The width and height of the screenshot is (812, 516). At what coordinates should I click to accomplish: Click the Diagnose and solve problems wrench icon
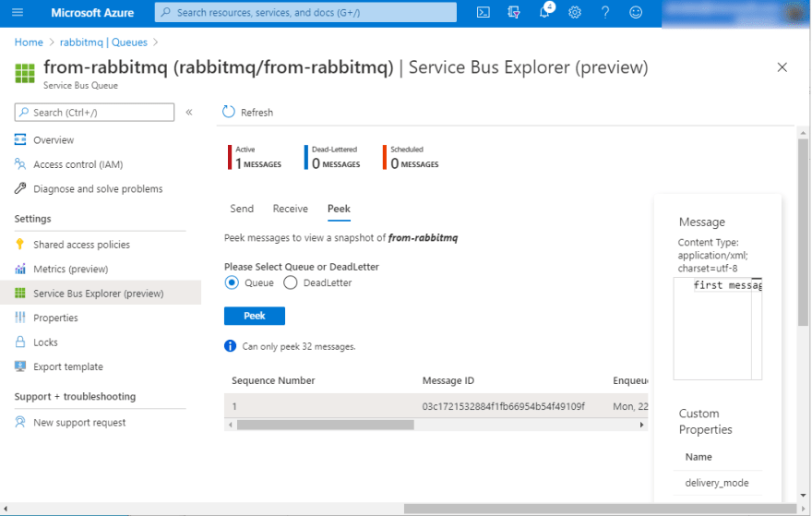tap(20, 188)
